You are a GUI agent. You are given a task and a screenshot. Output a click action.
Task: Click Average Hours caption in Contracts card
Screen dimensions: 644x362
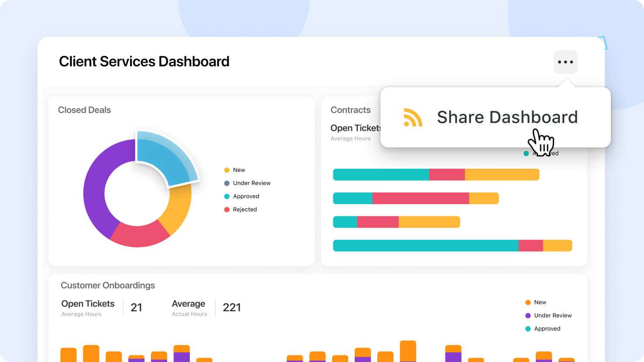[x=350, y=139]
